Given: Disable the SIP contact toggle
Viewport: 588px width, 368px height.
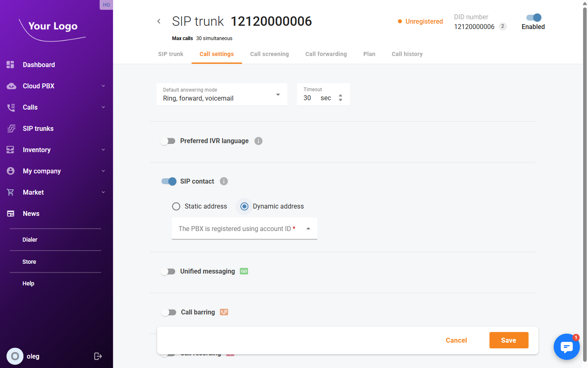Looking at the screenshot, I should coord(169,181).
